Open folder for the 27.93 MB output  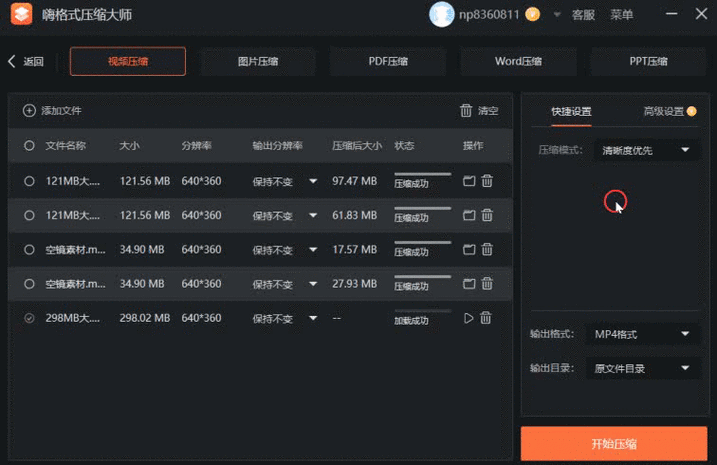pos(469,284)
